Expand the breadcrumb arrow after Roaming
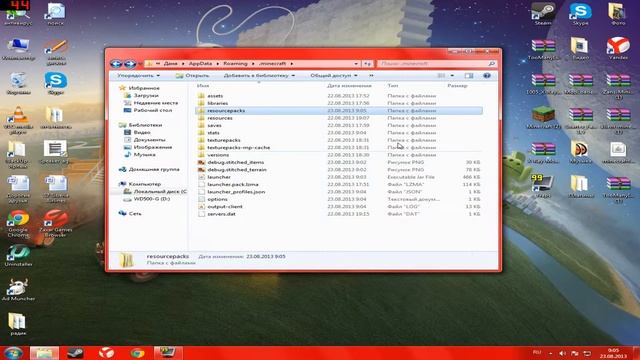 (x=253, y=64)
